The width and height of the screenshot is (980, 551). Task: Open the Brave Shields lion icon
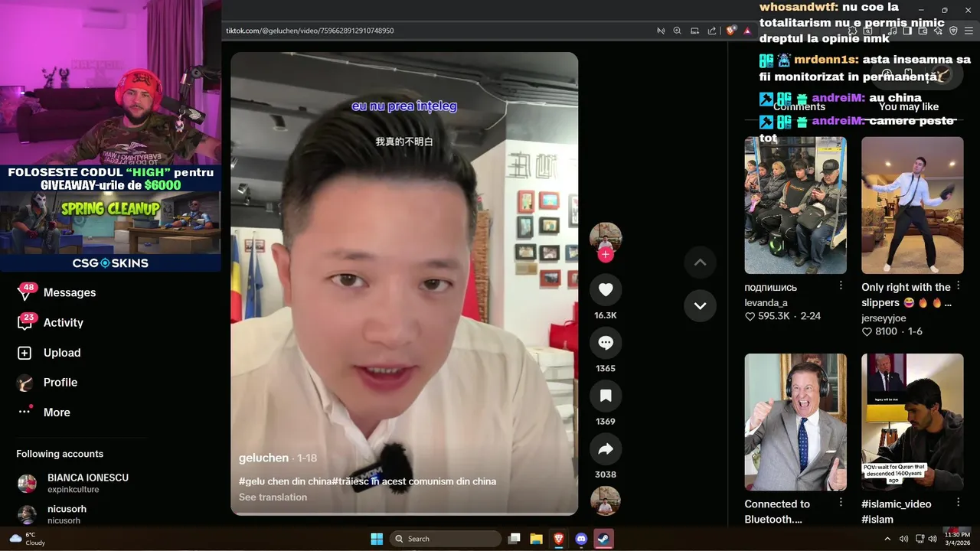click(730, 31)
